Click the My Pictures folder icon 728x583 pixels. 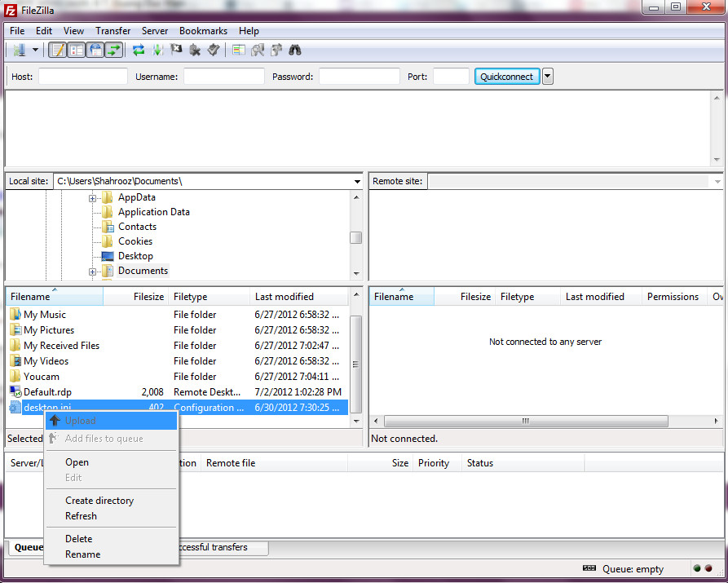(x=15, y=330)
